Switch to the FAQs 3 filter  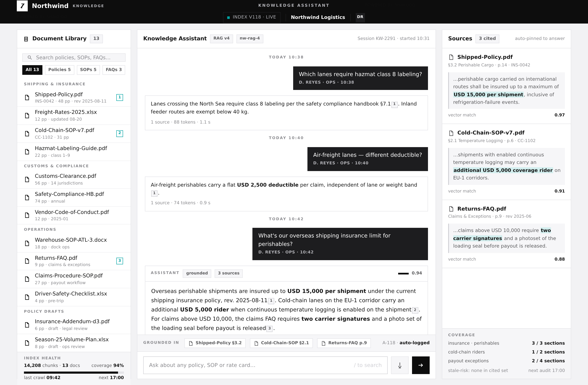coord(114,70)
